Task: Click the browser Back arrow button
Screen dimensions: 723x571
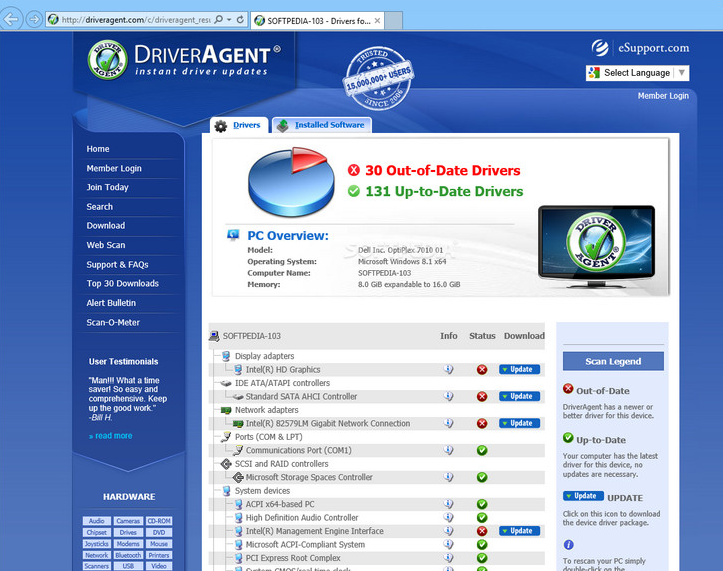Action: click(12, 19)
